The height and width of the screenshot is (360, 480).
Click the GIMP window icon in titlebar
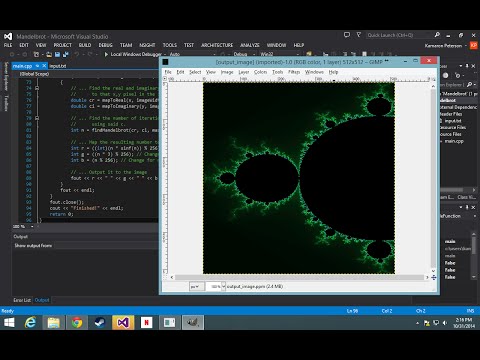(165, 62)
